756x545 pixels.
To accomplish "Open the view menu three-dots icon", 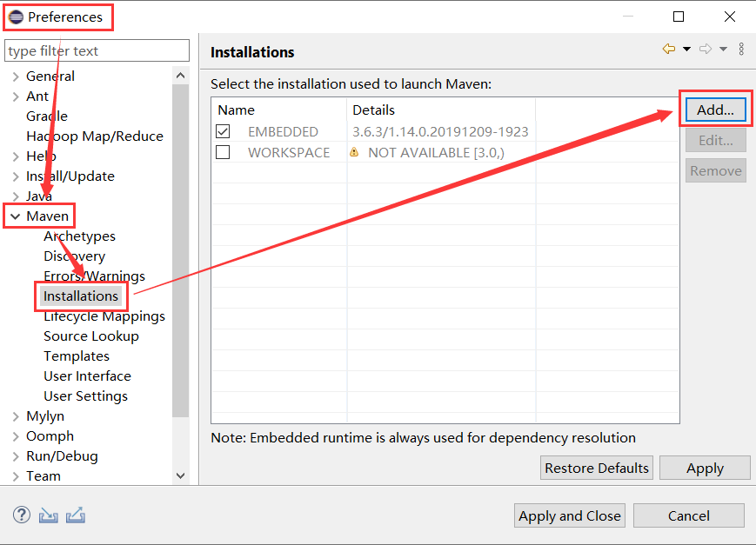I will click(741, 49).
